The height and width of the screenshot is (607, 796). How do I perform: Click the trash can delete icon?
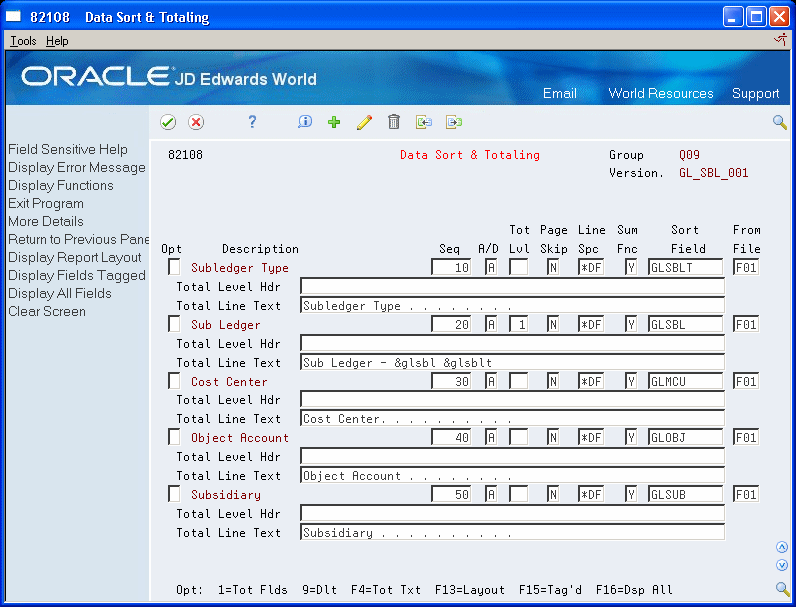click(394, 122)
